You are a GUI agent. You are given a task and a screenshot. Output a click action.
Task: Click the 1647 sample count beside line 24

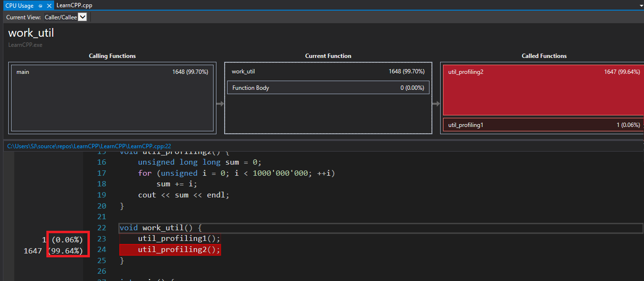pyautogui.click(x=33, y=251)
